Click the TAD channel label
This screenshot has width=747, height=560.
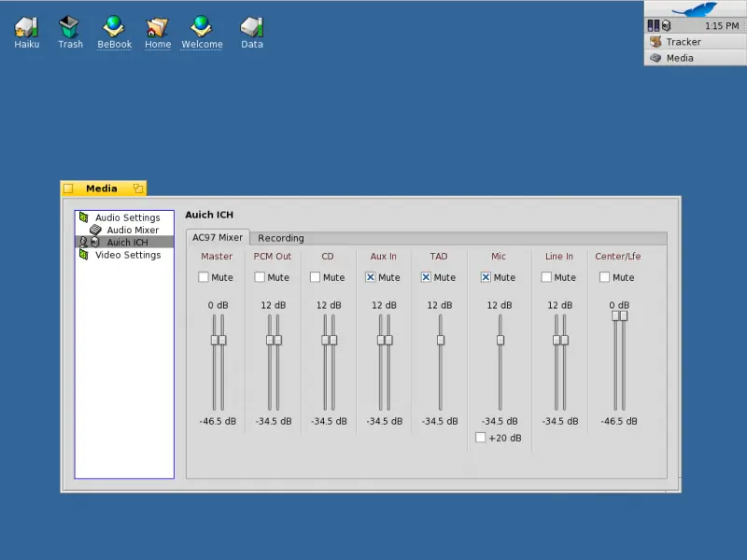[439, 256]
